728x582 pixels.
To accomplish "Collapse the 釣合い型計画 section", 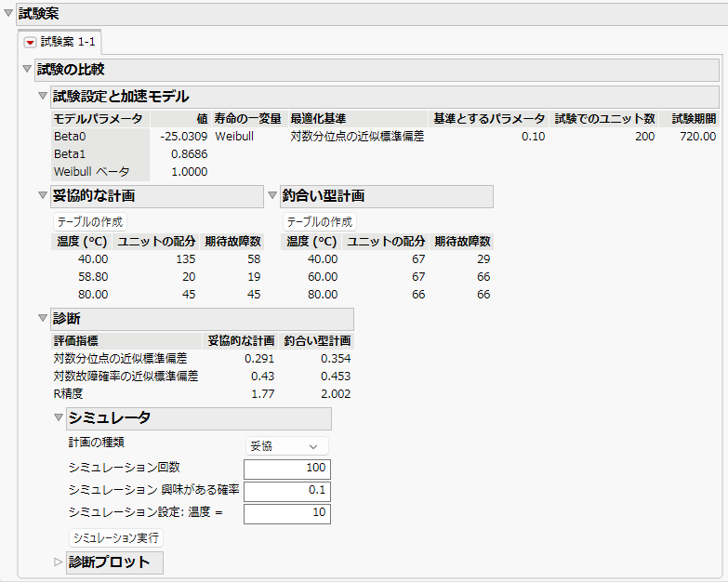I will point(272,195).
